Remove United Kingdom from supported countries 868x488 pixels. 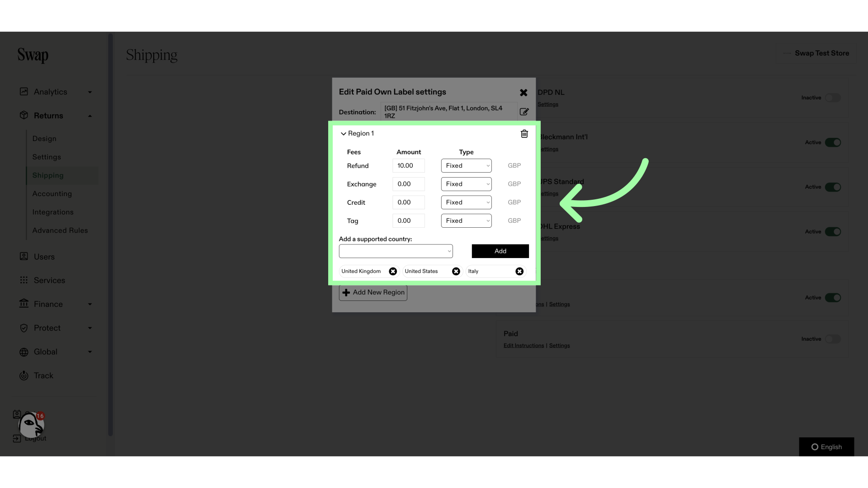(393, 271)
